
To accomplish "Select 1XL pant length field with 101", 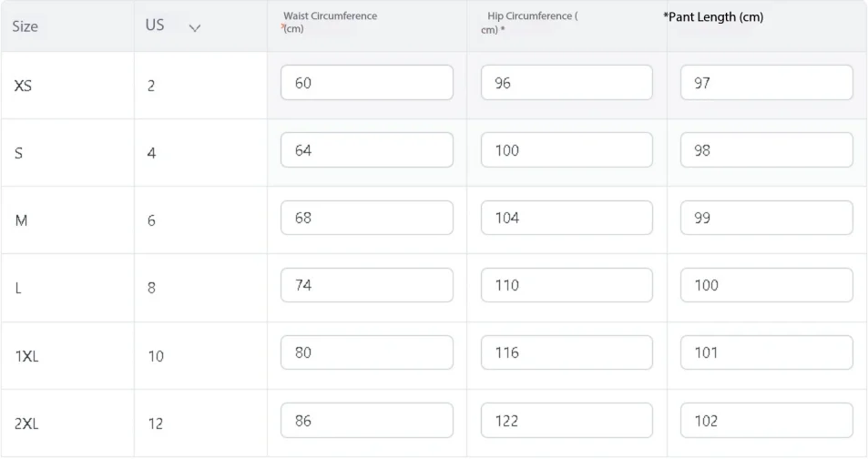I will [x=766, y=352].
